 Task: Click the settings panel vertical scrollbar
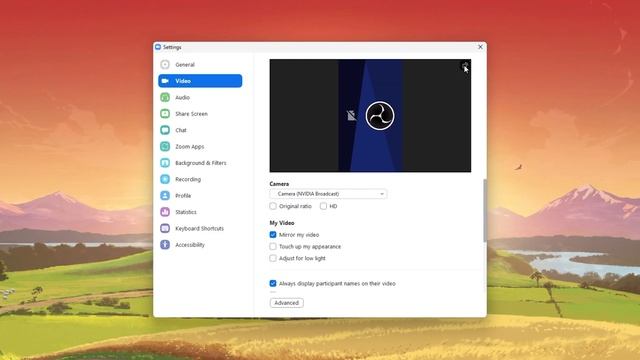tap(485, 210)
